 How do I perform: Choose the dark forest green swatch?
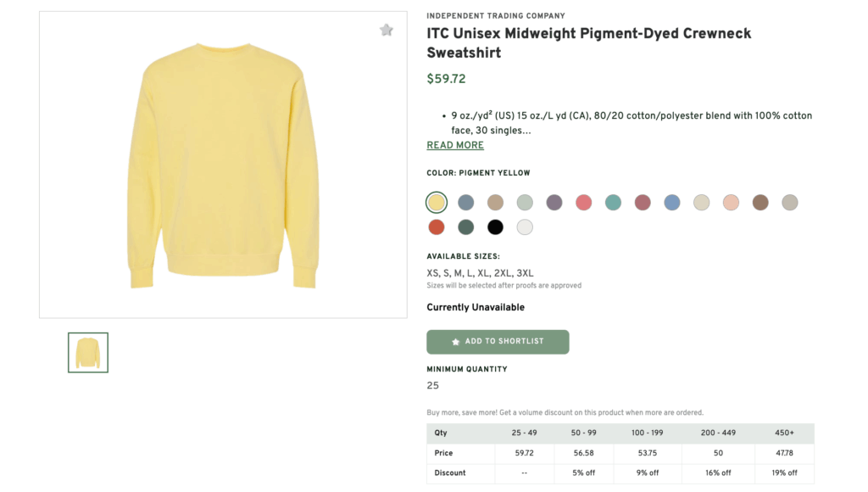[465, 227]
